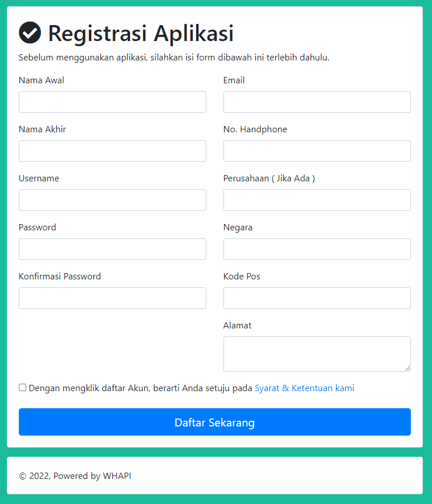Click the Sebelum menggunakan aplikasi instruction text

[x=174, y=58]
